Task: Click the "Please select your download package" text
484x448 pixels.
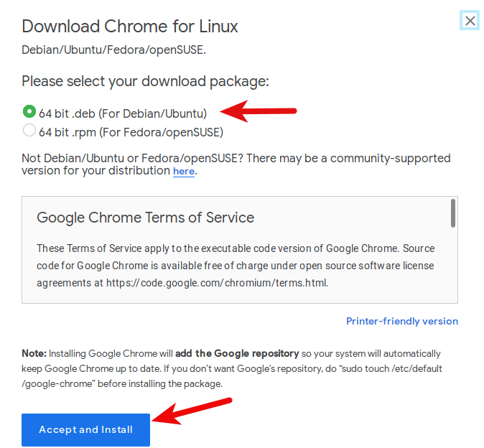Action: (x=145, y=81)
